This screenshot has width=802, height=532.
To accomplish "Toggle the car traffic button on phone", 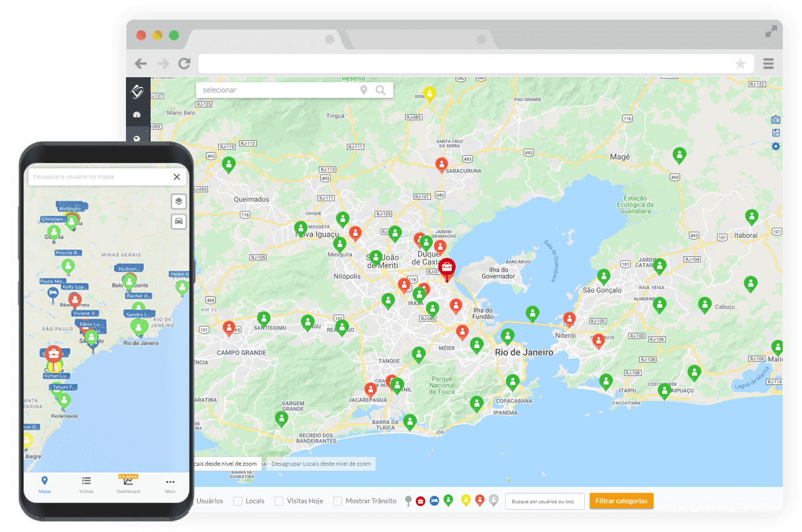I will pyautogui.click(x=178, y=222).
